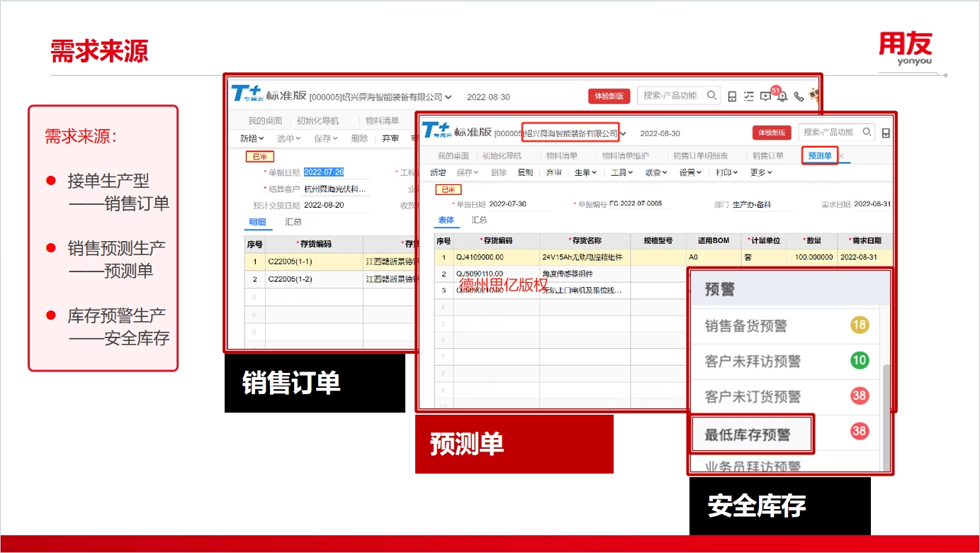Click T+ logo in sales order window
This screenshot has height=553, width=980.
coord(247,94)
